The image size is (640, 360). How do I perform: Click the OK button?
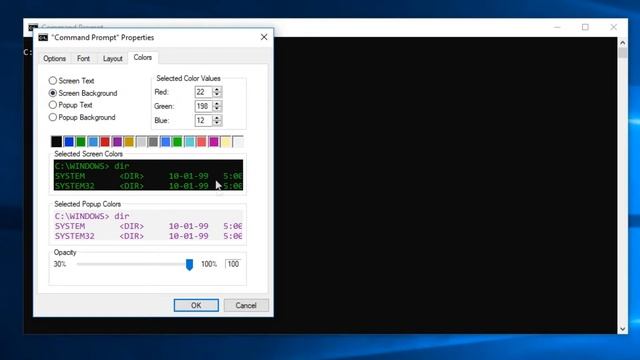click(x=196, y=305)
